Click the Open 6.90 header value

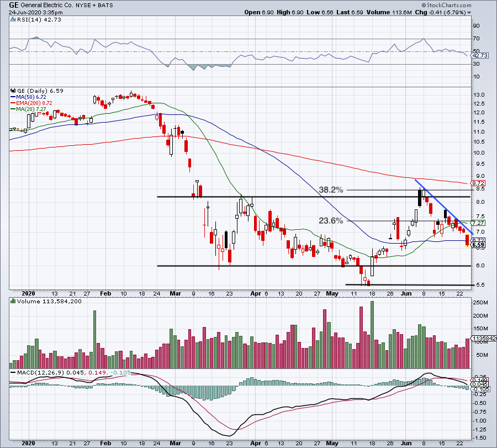(258, 12)
